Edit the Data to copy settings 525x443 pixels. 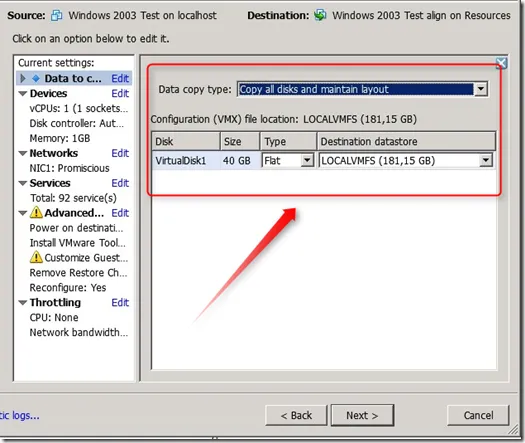[120, 78]
